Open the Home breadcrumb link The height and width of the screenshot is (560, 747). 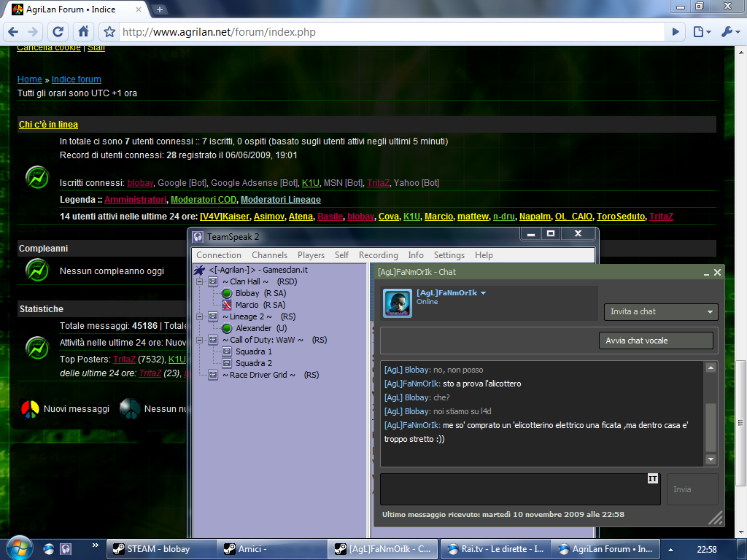29,79
